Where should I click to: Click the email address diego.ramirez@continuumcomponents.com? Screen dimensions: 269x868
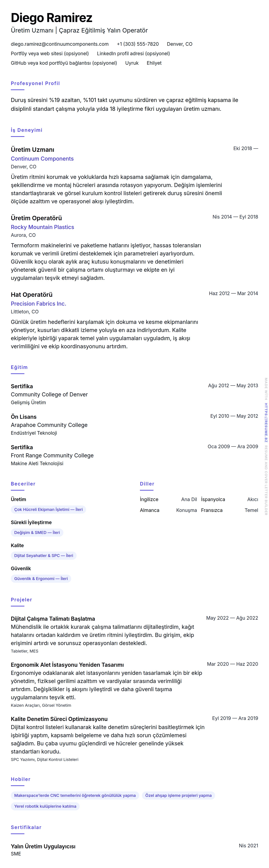[60, 44]
